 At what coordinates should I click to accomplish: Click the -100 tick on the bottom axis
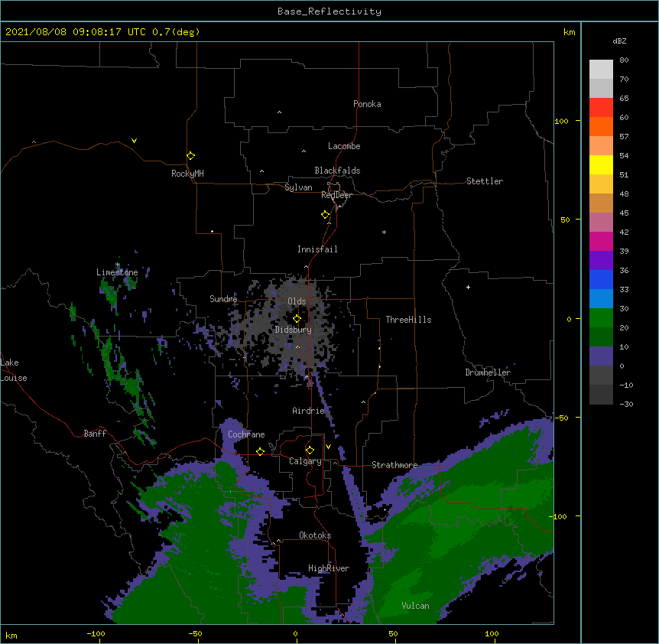(x=96, y=633)
